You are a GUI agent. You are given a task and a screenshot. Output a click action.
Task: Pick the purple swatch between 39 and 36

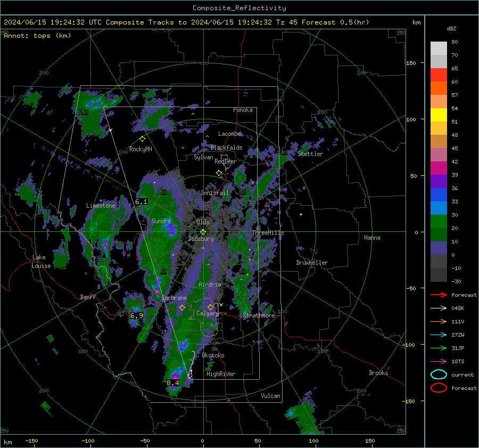pos(439,182)
